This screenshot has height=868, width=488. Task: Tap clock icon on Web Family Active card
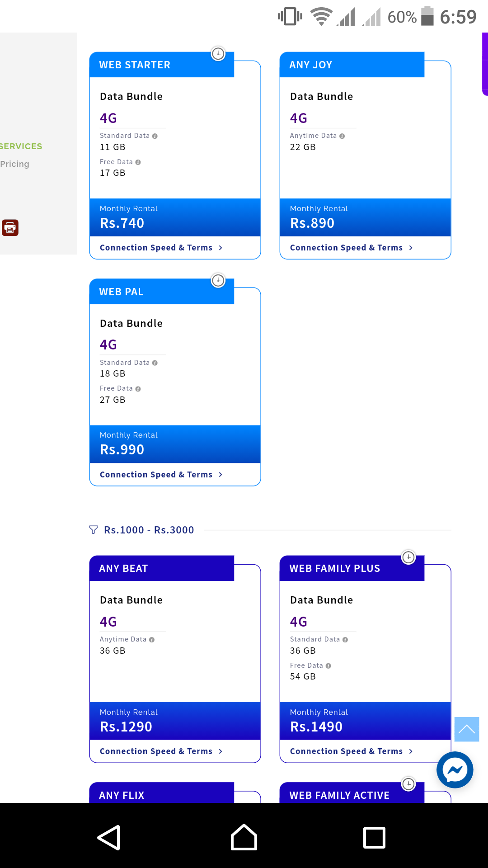pyautogui.click(x=408, y=784)
